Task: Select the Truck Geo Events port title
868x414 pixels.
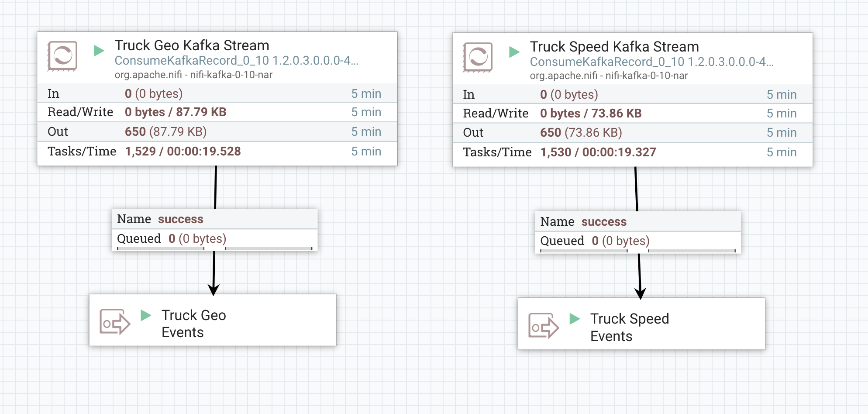Action: pyautogui.click(x=194, y=323)
